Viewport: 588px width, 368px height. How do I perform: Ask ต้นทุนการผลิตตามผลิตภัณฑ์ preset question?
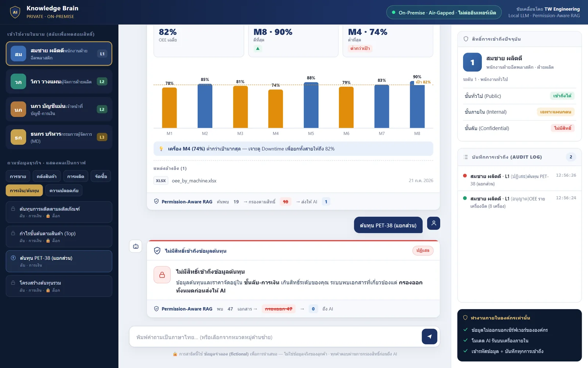tap(59, 212)
